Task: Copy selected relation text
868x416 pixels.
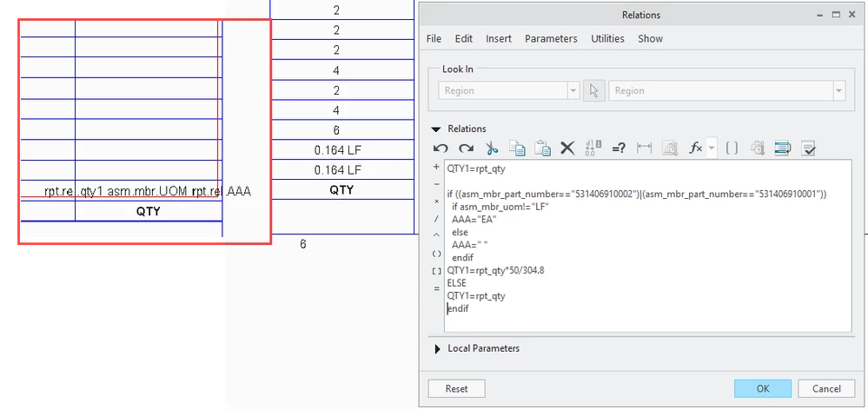Action: (517, 148)
